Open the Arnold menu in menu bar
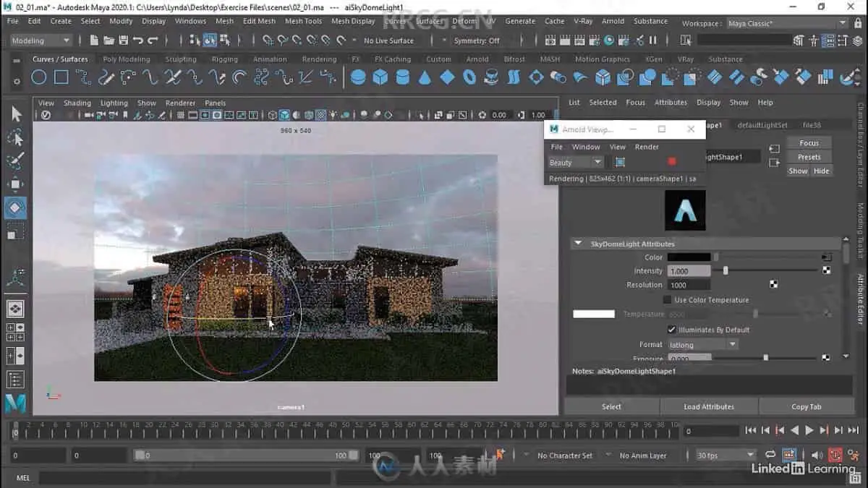 point(613,21)
